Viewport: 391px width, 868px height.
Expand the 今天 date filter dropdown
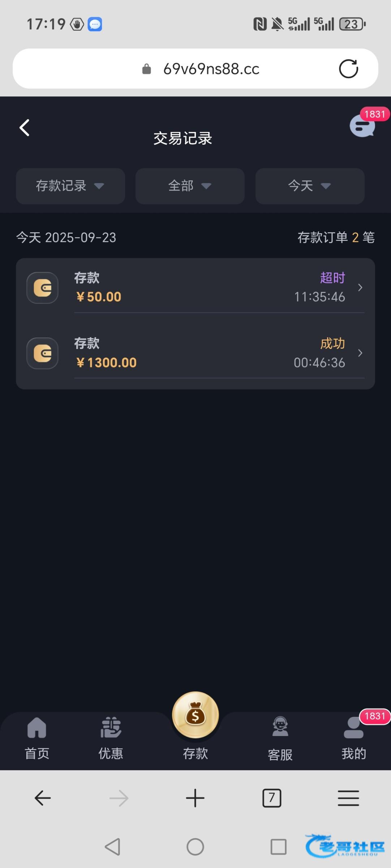coord(310,186)
